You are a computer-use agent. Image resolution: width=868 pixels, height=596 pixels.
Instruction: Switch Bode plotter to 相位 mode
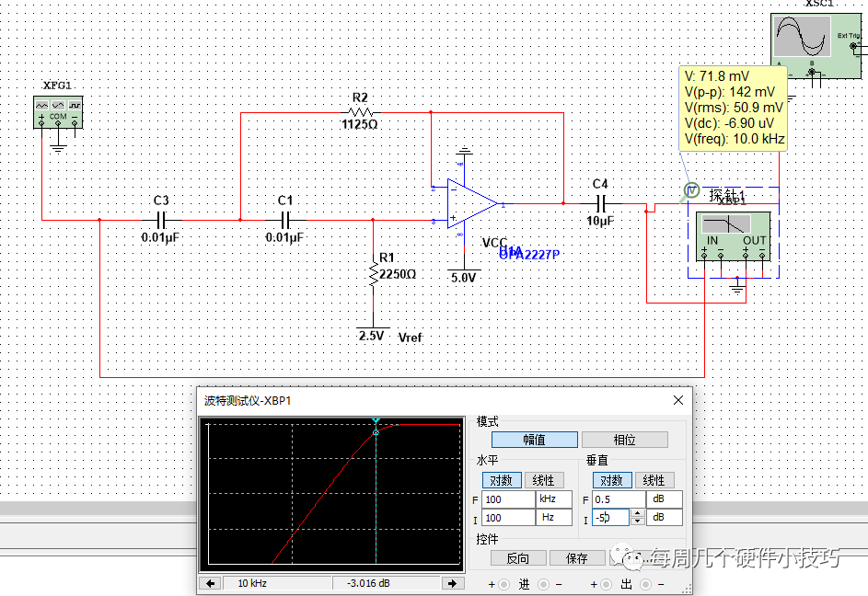point(625,439)
